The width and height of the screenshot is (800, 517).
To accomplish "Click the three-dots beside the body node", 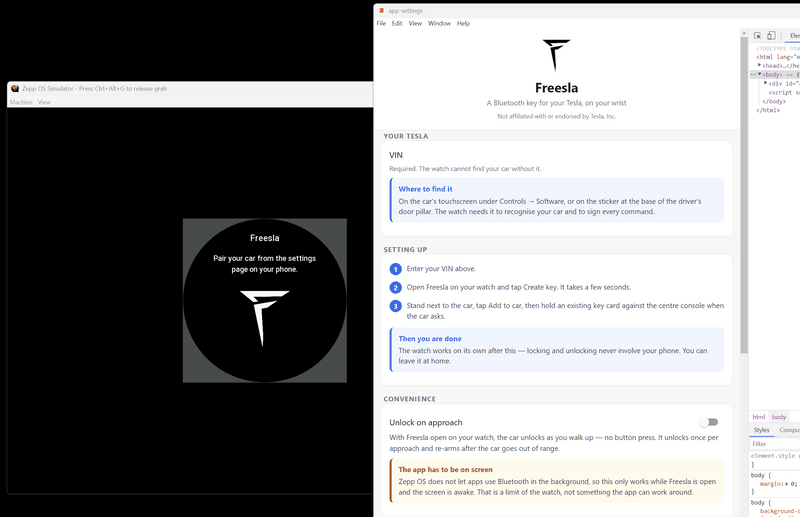I will (753, 75).
